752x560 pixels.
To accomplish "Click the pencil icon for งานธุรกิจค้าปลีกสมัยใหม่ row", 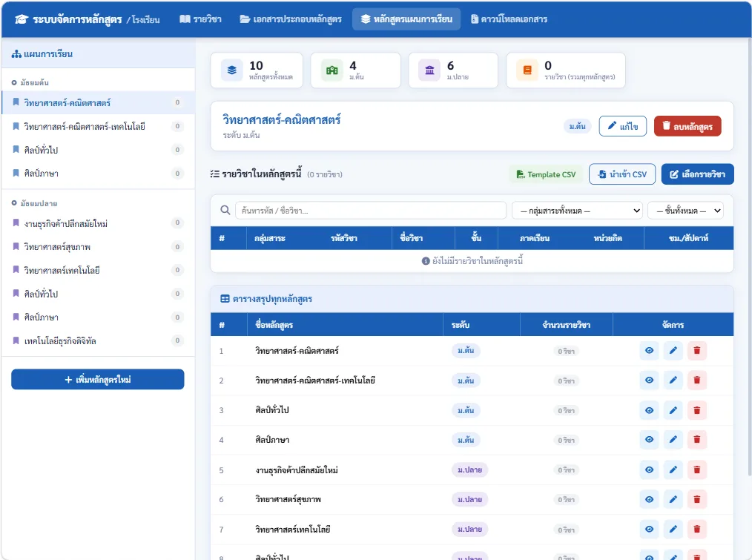I will [x=673, y=470].
